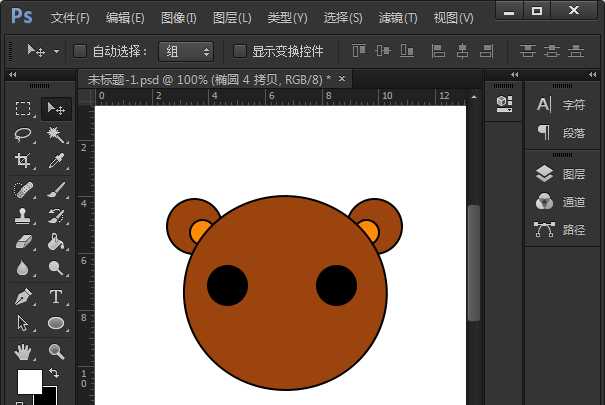Screen dimensions: 605x405
Task: Select the Pen tool
Action: pyautogui.click(x=23, y=297)
